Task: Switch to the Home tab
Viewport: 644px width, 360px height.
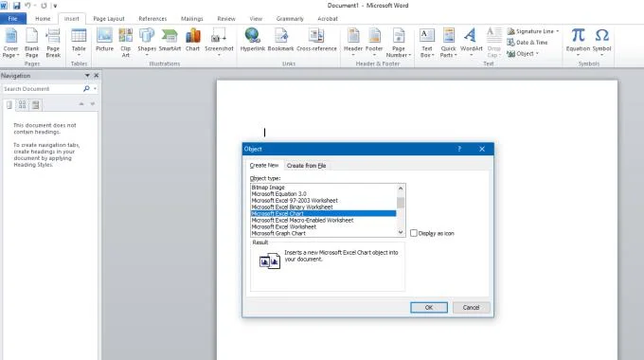Action: point(43,19)
